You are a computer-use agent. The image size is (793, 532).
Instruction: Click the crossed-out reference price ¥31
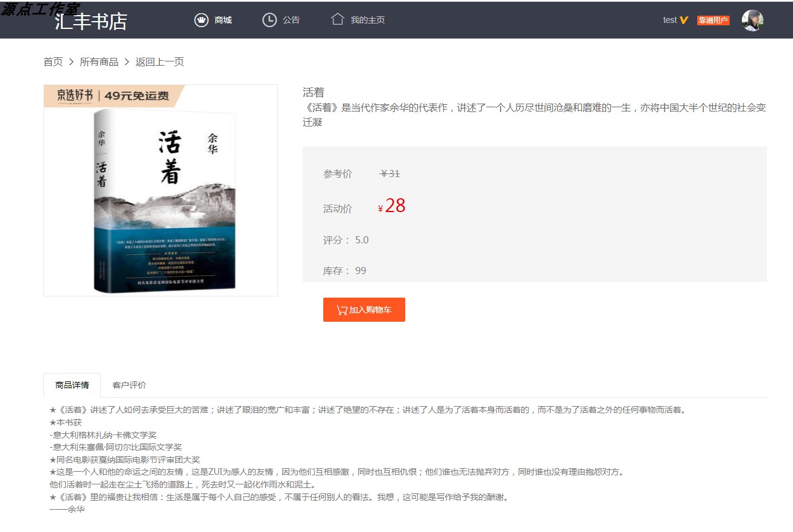[390, 174]
